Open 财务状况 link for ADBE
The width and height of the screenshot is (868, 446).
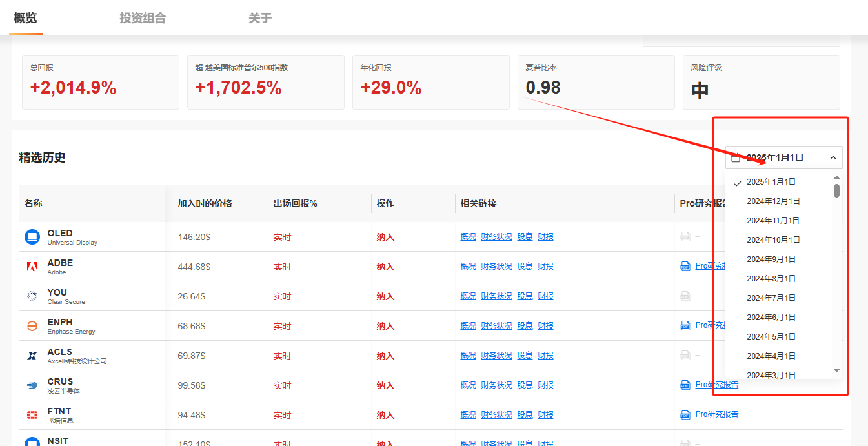coord(496,267)
